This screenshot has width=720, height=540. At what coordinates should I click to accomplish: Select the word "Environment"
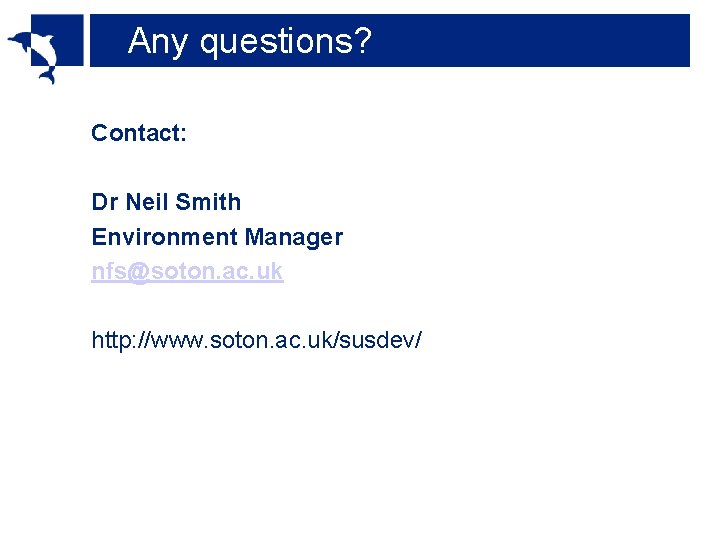point(165,237)
